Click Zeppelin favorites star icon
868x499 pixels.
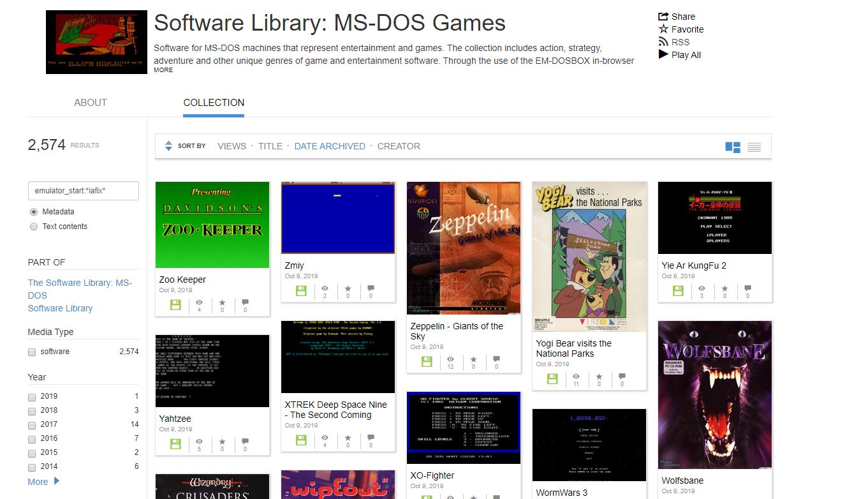(473, 359)
